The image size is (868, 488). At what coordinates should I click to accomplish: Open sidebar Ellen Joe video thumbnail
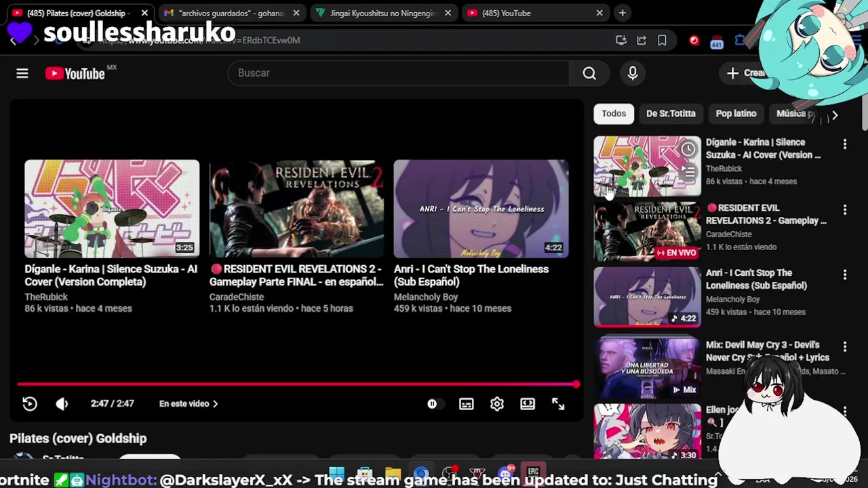647,432
